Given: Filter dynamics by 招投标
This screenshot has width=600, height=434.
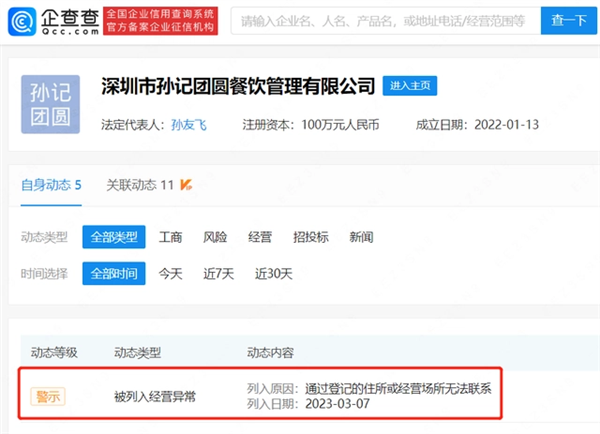Looking at the screenshot, I should [x=311, y=237].
